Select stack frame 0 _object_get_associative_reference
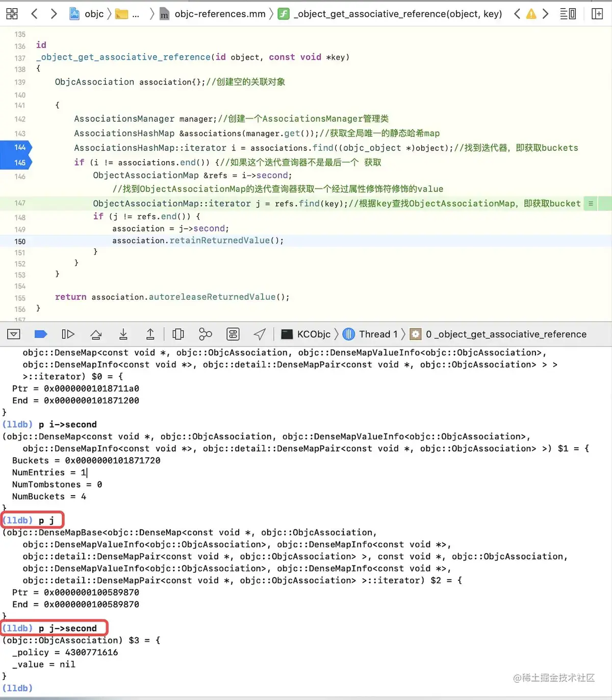Viewport: 612px width, 700px height. tap(498, 334)
